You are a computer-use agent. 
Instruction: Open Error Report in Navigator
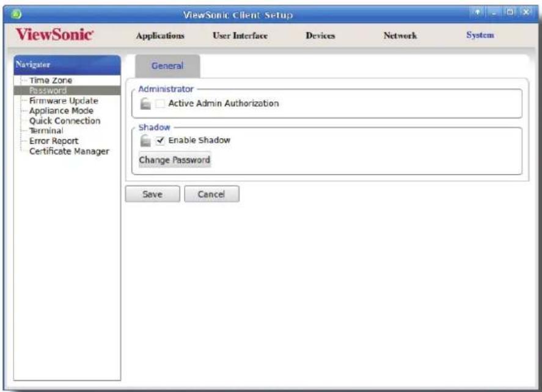point(54,141)
